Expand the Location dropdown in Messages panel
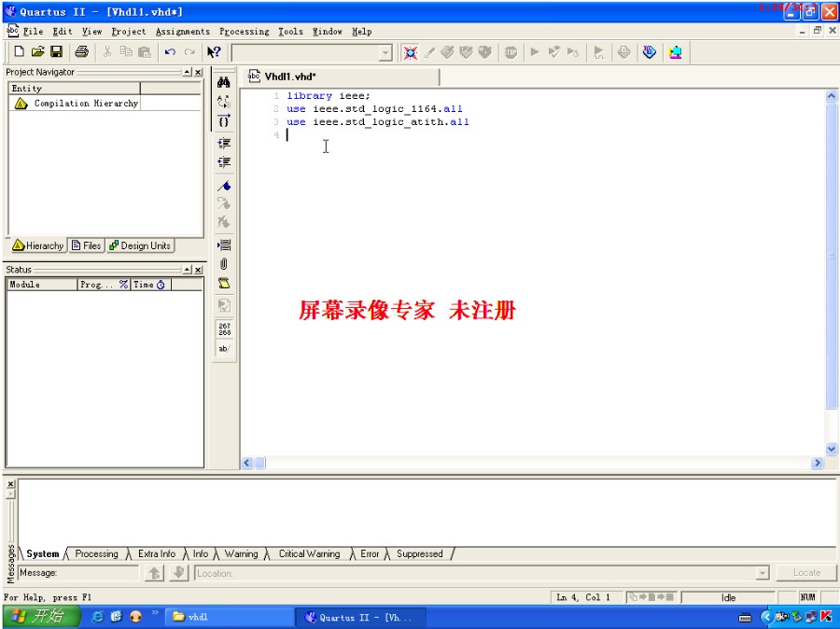 [763, 573]
